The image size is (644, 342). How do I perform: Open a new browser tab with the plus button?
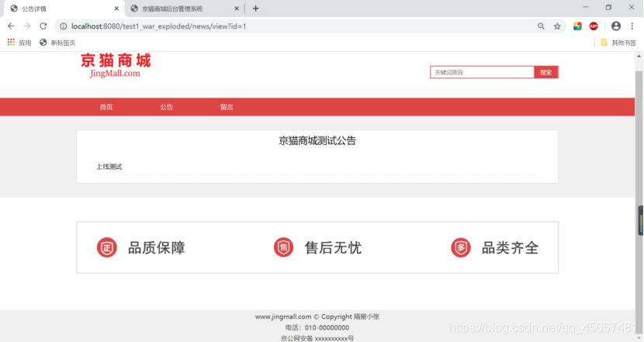point(255,9)
